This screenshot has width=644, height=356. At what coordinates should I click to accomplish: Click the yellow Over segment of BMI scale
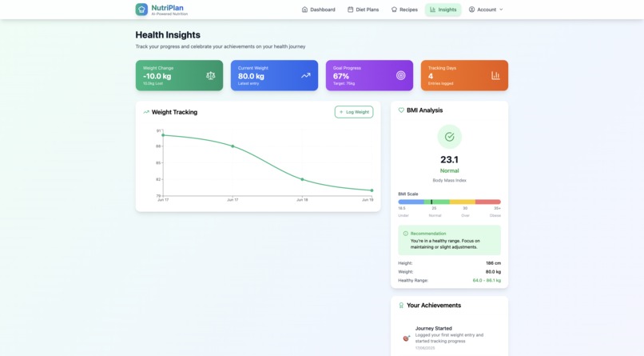[463, 202]
